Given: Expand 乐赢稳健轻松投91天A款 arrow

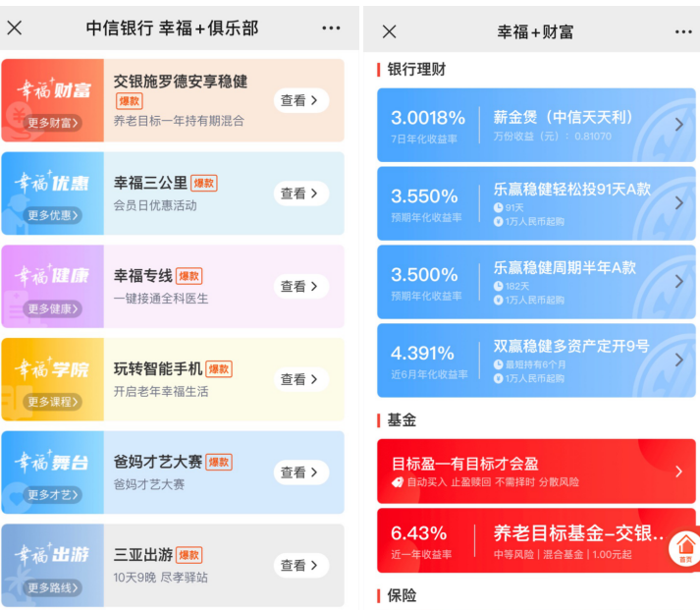Looking at the screenshot, I should pos(678,203).
